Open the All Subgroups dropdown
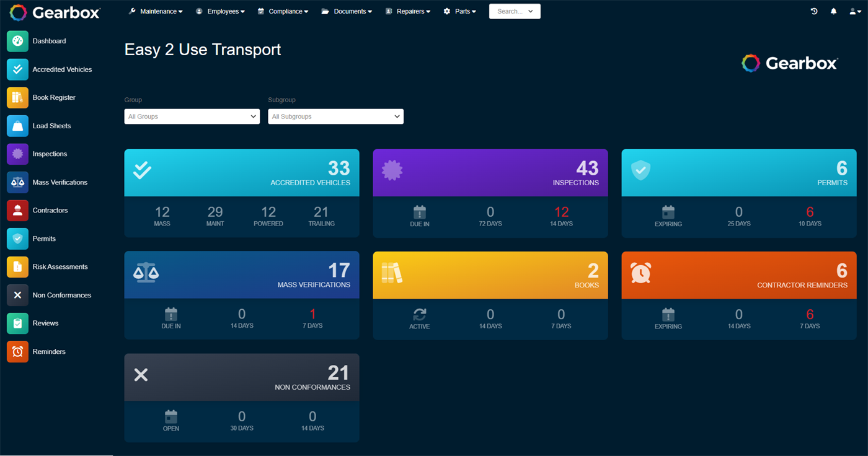 tap(336, 116)
